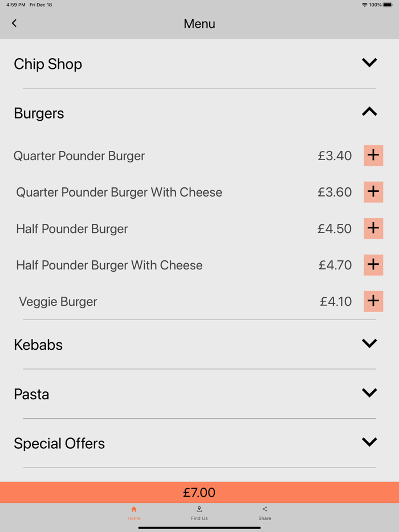The width and height of the screenshot is (399, 532).
Task: Expand the Kebabs section
Action: [x=369, y=343]
